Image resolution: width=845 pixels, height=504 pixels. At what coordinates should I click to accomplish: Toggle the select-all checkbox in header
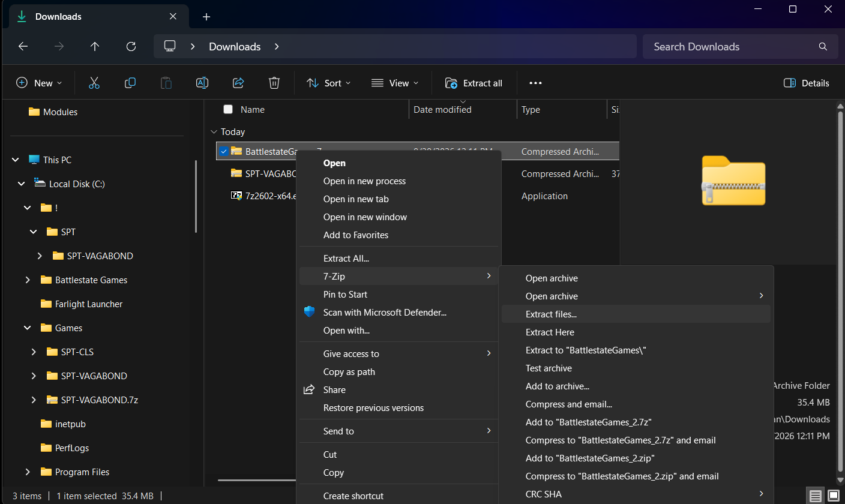228,109
